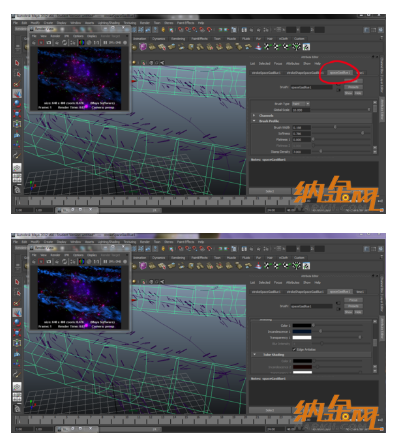The height and width of the screenshot is (440, 412).
Task: Open Rendering shelf tab in lower screenshot
Action: 178,258
